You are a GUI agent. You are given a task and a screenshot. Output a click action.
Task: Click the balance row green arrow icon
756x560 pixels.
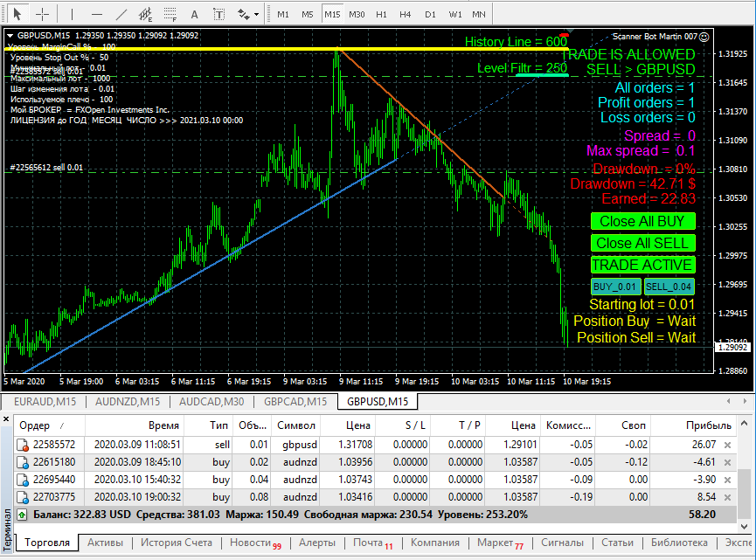[22, 515]
